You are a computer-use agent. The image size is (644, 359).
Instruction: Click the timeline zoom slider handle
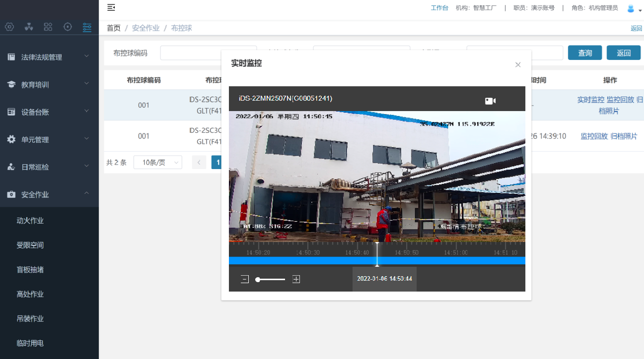(x=258, y=280)
